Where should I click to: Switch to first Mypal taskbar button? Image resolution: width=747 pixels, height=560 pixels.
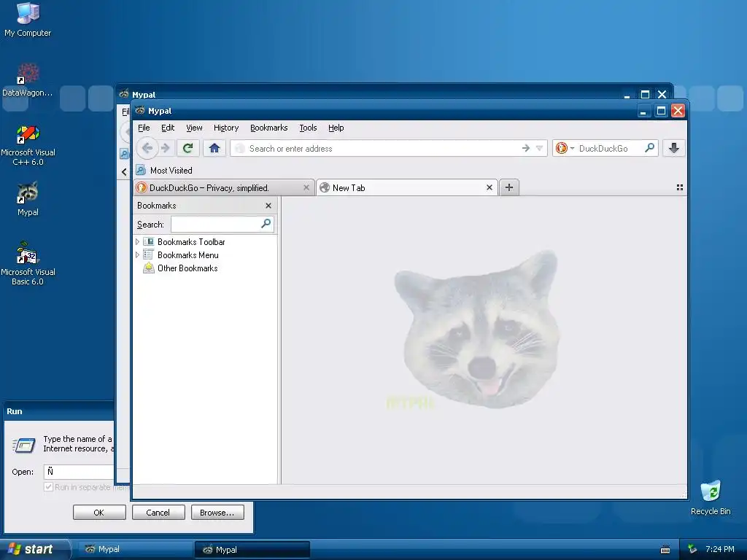pyautogui.click(x=135, y=550)
